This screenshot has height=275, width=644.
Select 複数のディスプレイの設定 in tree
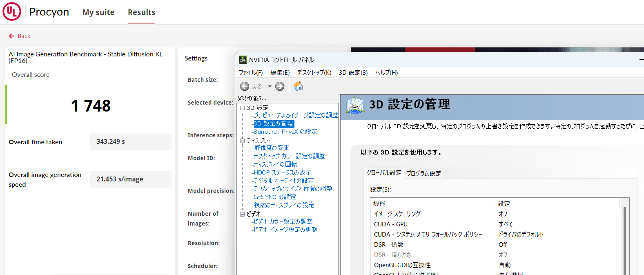(x=284, y=205)
